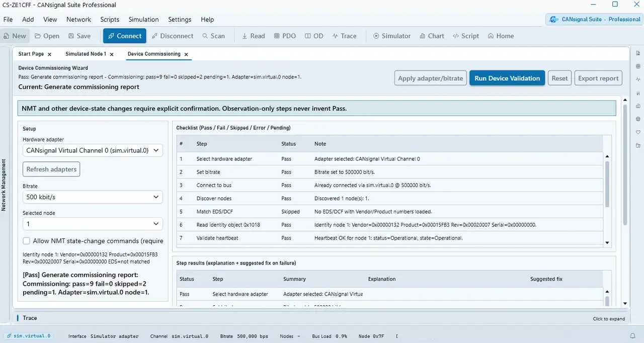Open the Bitrate dropdown
Image resolution: width=644 pixels, height=343 pixels.
click(x=93, y=197)
